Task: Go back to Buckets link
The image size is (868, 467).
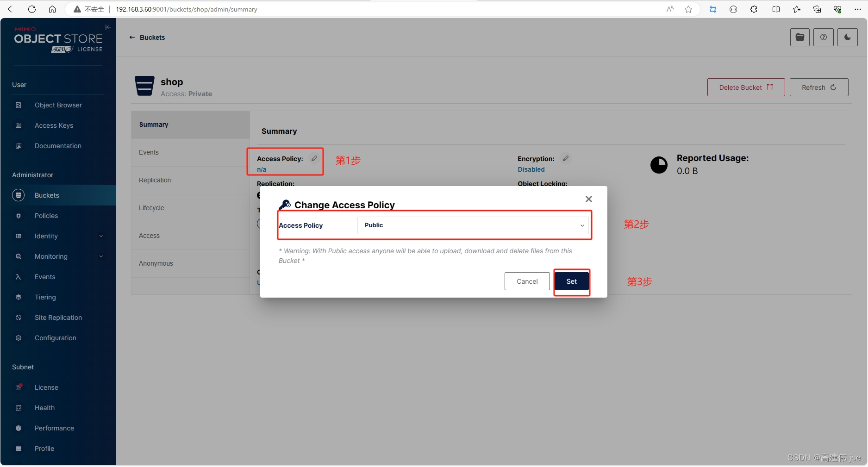Action: [x=147, y=37]
